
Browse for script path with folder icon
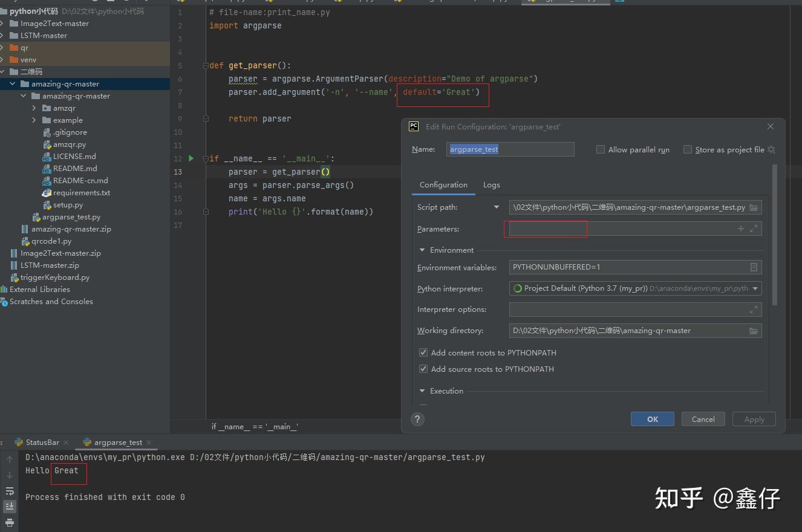[754, 207]
